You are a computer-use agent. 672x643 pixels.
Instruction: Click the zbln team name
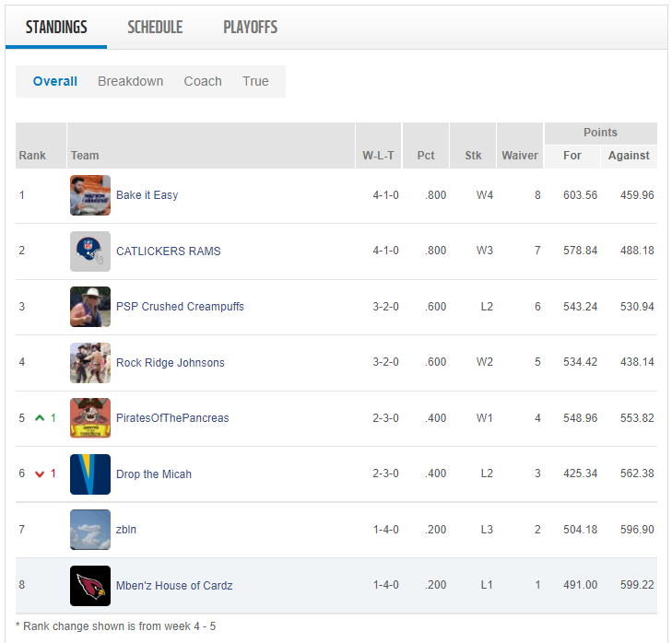(x=126, y=530)
